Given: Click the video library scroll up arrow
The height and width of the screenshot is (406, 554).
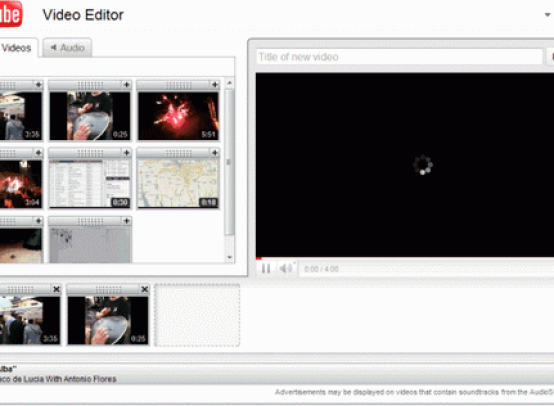Looking at the screenshot, I should click(x=230, y=83).
